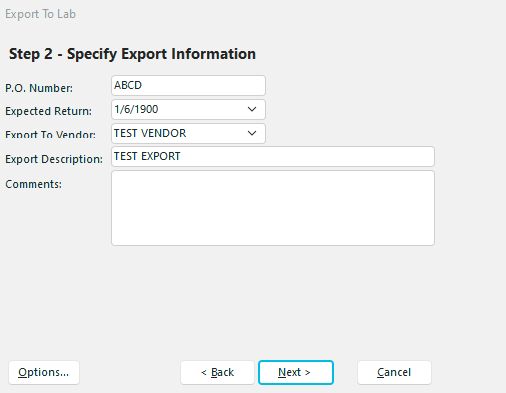Select the TEST VENDOR combo value
The width and height of the screenshot is (506, 393).
coord(150,133)
